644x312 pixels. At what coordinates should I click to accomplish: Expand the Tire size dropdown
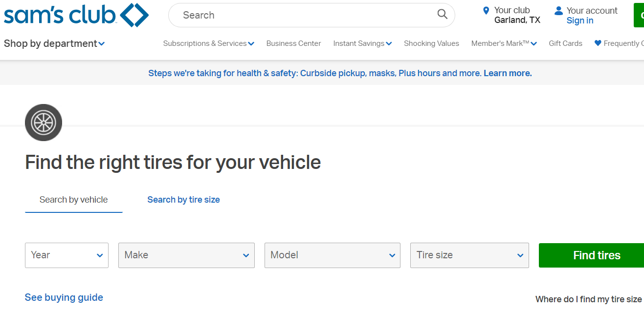469,255
